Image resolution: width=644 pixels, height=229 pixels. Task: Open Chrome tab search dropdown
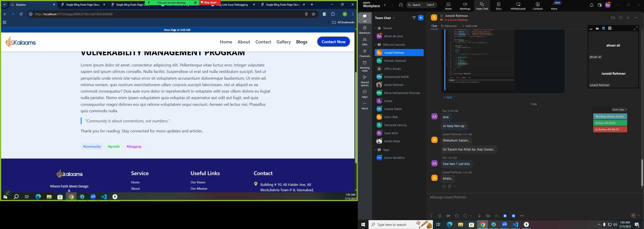click(4, 4)
